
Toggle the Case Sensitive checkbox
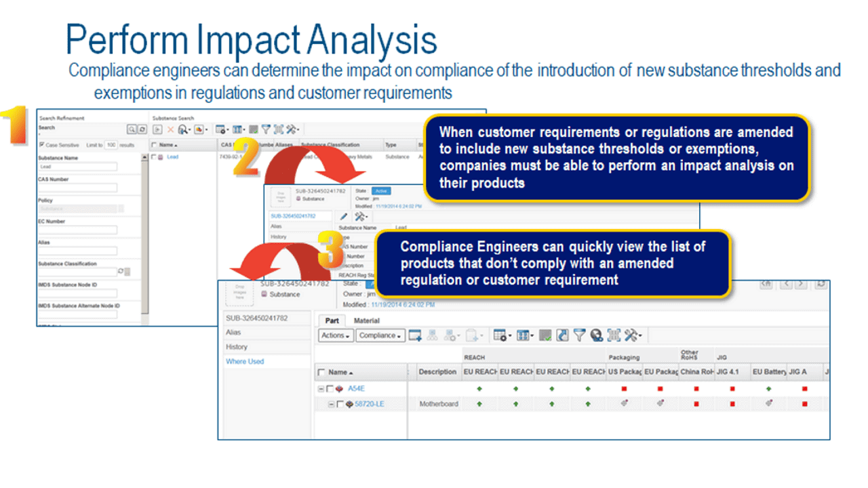(x=42, y=144)
